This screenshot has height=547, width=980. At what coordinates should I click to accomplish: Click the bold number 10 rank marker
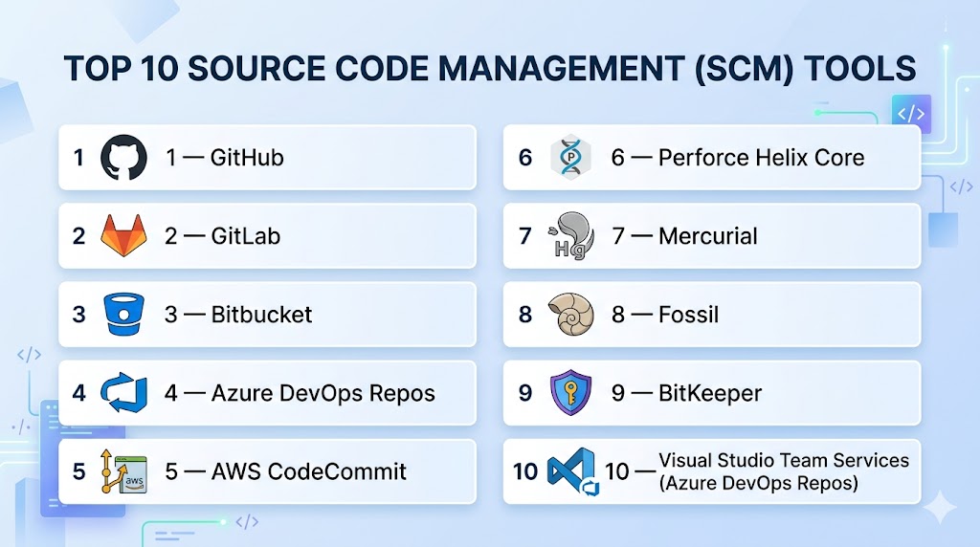coord(525,471)
